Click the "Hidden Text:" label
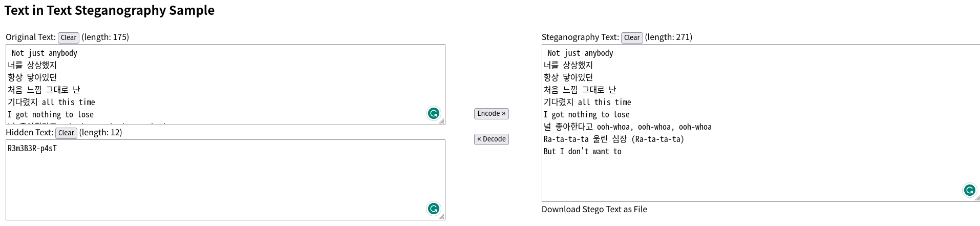The height and width of the screenshot is (226, 980). (x=29, y=133)
